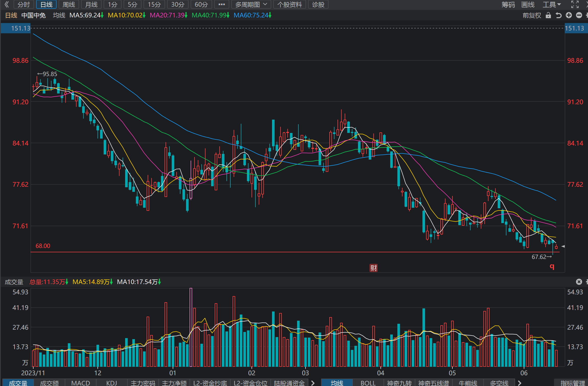The height and width of the screenshot is (386, 588).
Task: Click the MA60:75.24 value
Action: pos(252,15)
